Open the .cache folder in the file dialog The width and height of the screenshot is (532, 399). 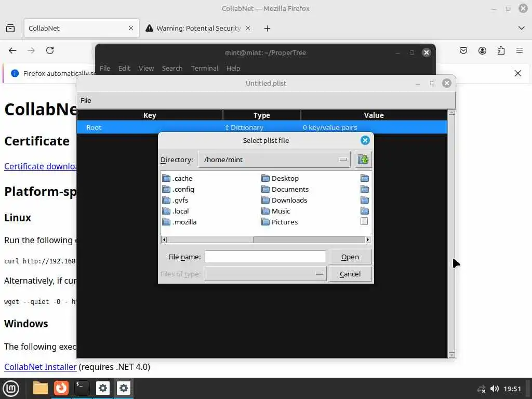point(178,178)
